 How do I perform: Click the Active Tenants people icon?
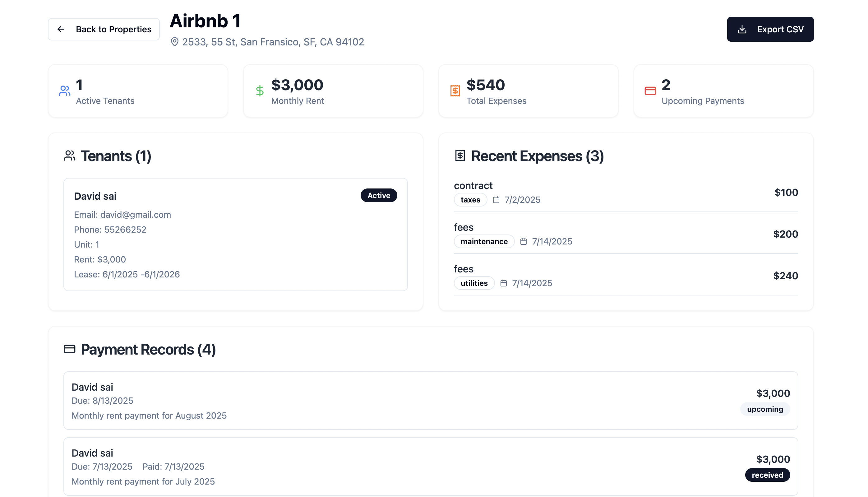coord(64,91)
